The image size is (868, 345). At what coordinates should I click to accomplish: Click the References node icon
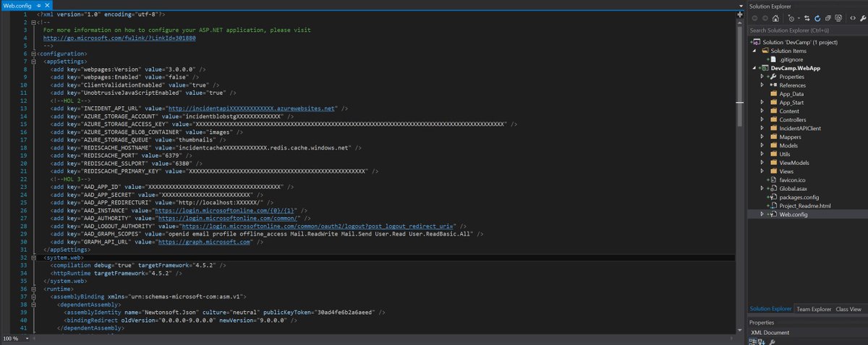[x=773, y=85]
